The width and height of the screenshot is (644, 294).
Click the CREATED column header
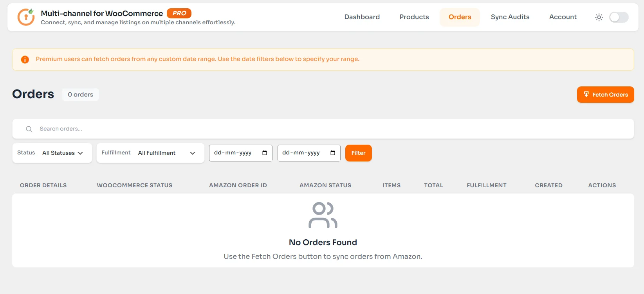(549, 185)
